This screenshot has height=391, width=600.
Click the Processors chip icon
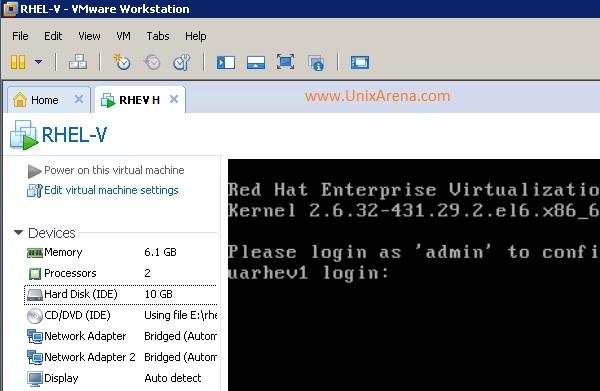[x=35, y=274]
